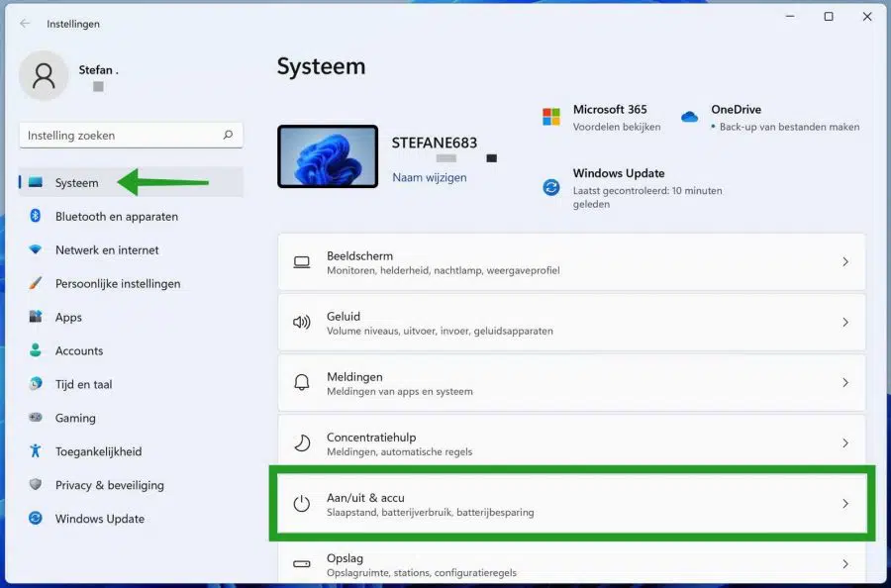Click the magnifier icon in the search box

[228, 135]
